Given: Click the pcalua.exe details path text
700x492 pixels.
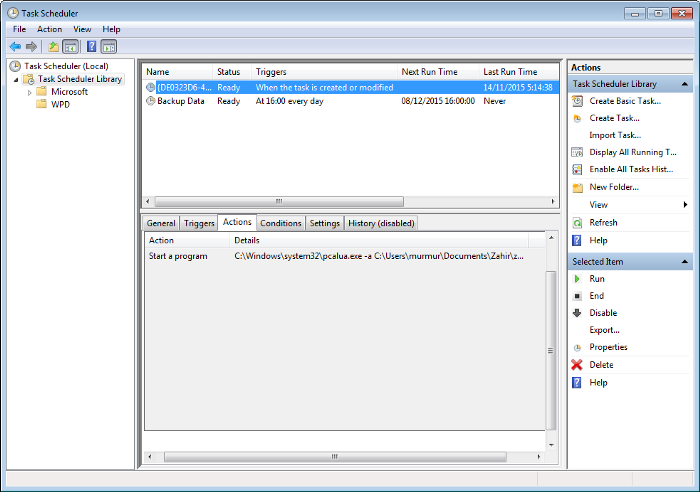Looking at the screenshot, I should pos(379,256).
